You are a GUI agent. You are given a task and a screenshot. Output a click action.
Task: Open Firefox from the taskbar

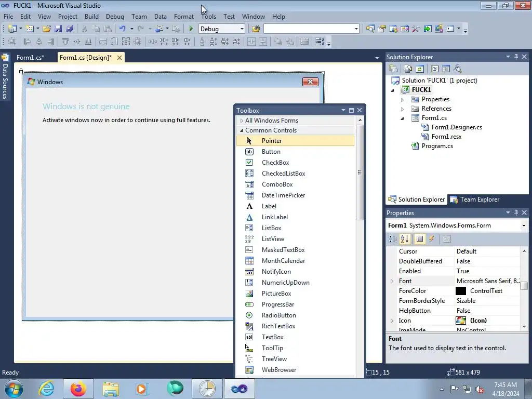(x=78, y=389)
